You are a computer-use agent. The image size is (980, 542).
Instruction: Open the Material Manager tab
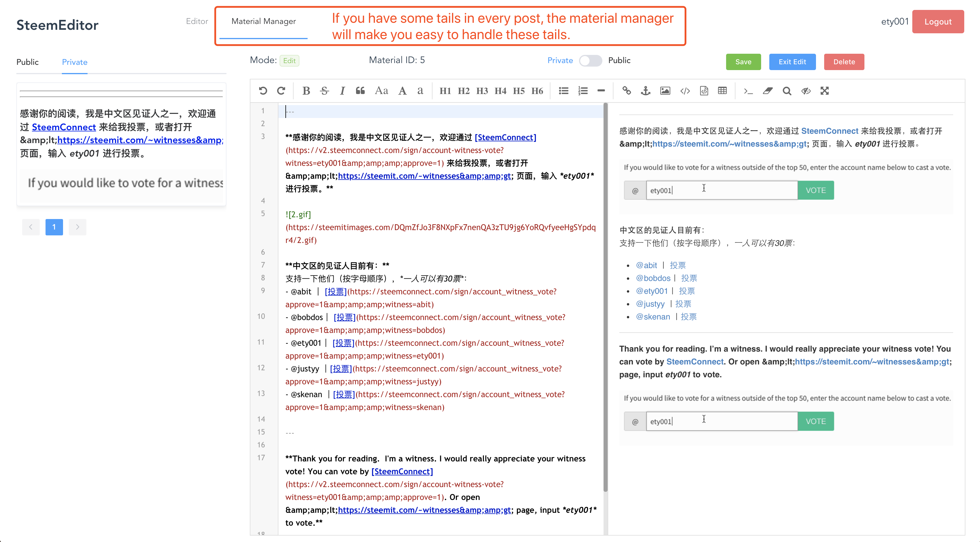[x=264, y=21]
